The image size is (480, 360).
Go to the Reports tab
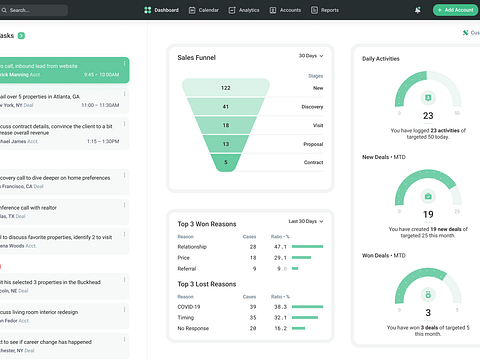coord(325,10)
